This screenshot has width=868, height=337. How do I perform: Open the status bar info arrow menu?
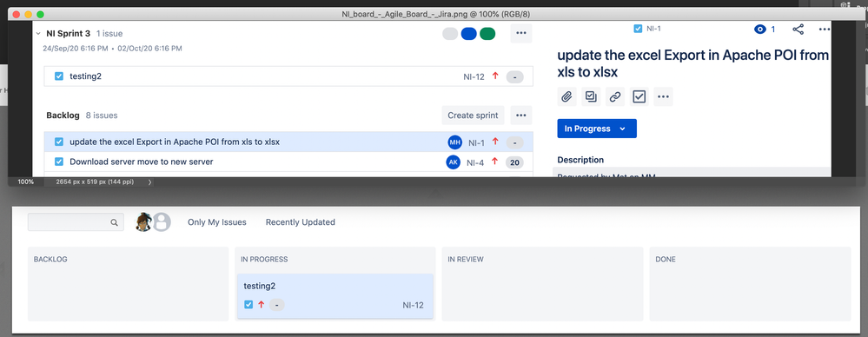pos(150,182)
